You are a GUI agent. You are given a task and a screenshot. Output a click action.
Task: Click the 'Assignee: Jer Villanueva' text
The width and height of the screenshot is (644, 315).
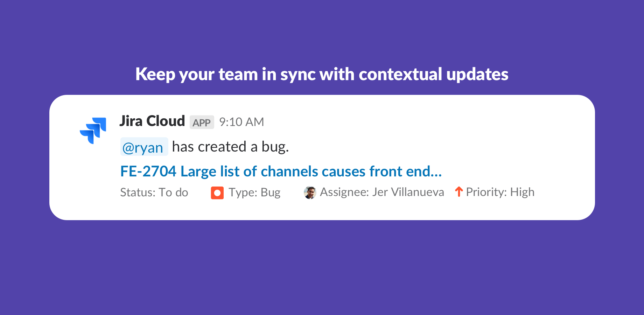(x=381, y=192)
